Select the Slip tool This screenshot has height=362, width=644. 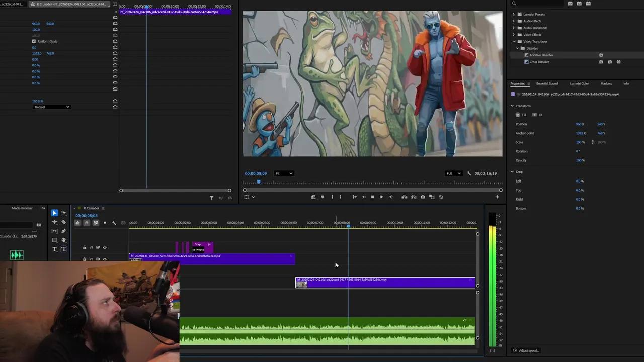[54, 231]
